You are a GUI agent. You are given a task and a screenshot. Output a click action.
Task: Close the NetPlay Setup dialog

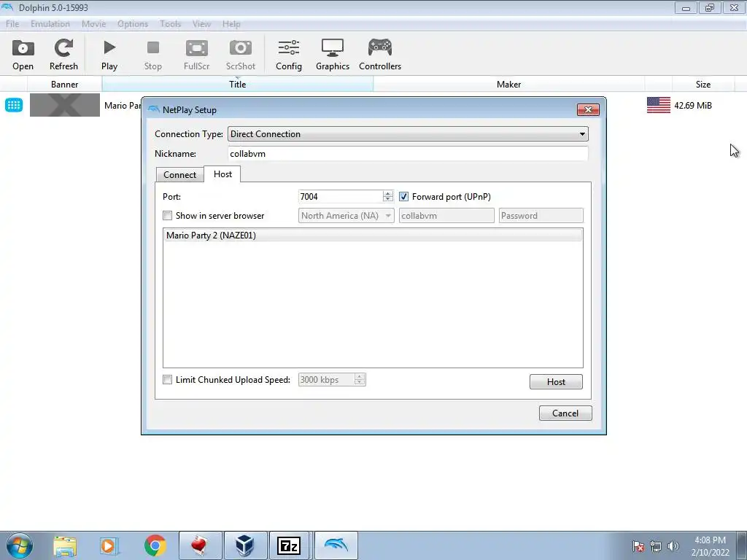(x=588, y=110)
